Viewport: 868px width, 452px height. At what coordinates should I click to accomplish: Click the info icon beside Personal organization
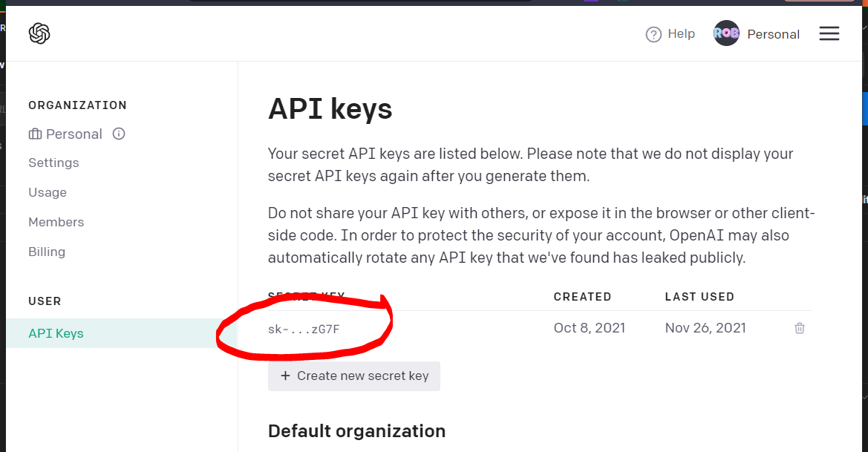tap(119, 134)
